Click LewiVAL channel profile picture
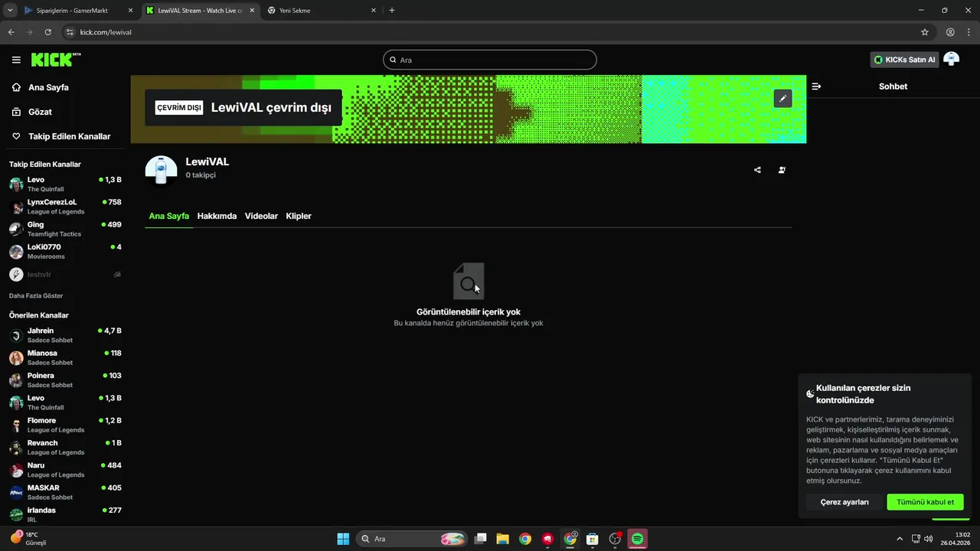The image size is (980, 551). tap(161, 171)
